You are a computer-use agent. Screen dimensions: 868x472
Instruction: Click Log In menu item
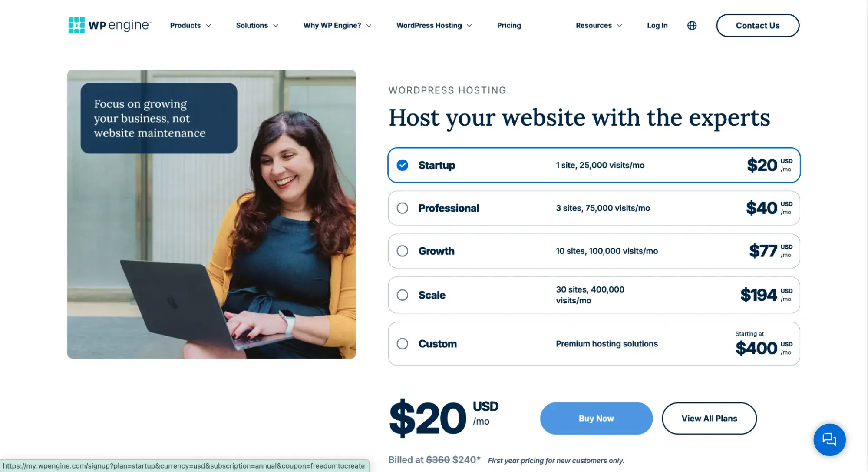click(x=657, y=25)
